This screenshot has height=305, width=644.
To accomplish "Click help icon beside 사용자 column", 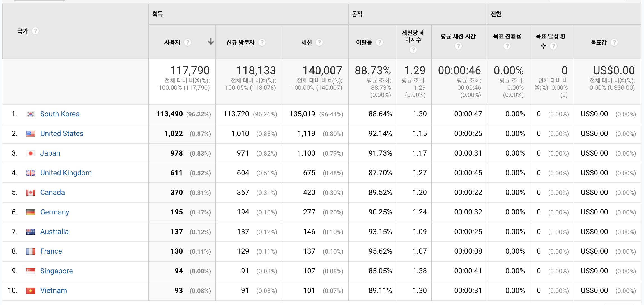I will point(188,42).
